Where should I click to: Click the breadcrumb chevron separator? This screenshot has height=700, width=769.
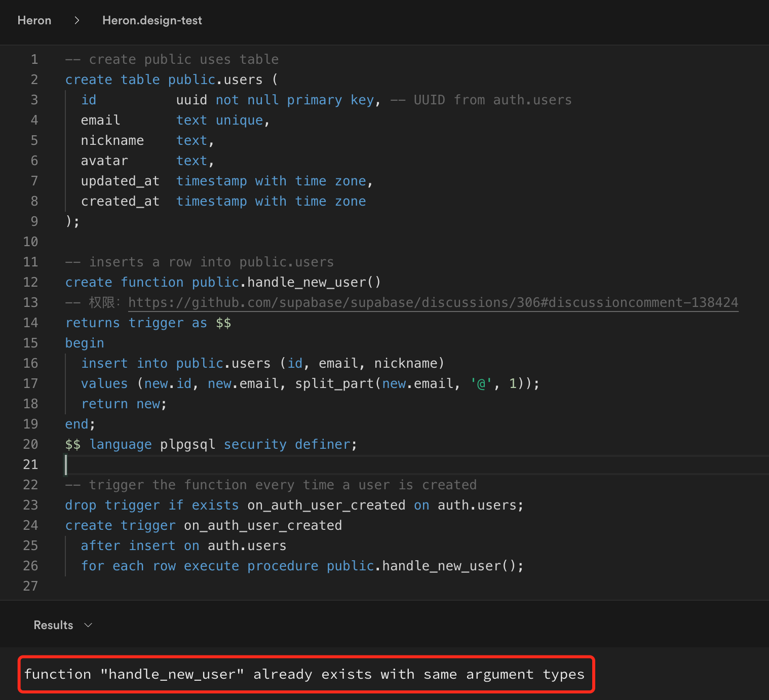[x=76, y=20]
